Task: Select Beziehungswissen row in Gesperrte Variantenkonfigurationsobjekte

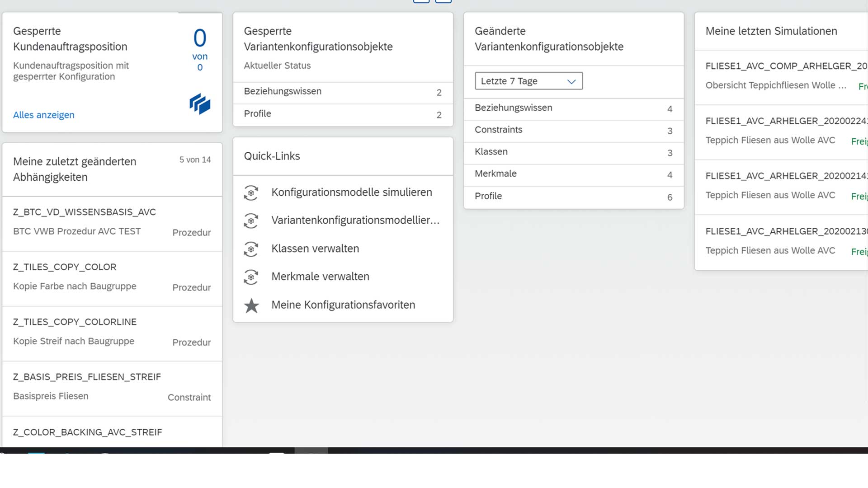Action: 343,92
